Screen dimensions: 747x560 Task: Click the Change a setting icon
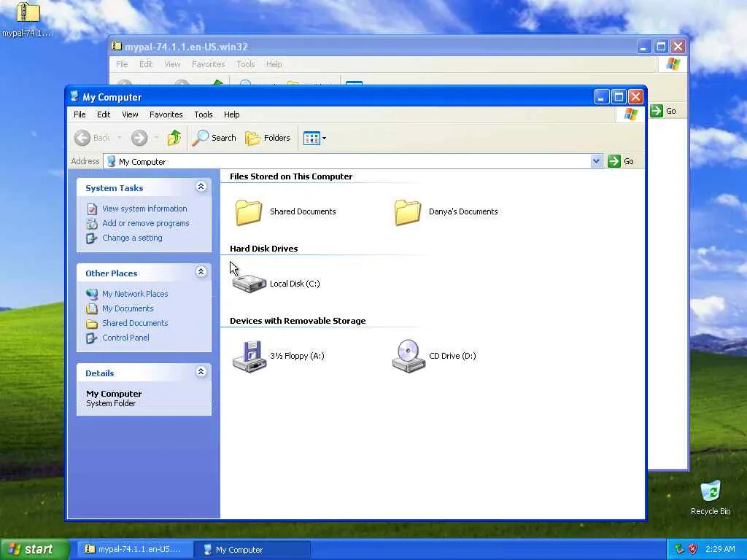point(92,238)
